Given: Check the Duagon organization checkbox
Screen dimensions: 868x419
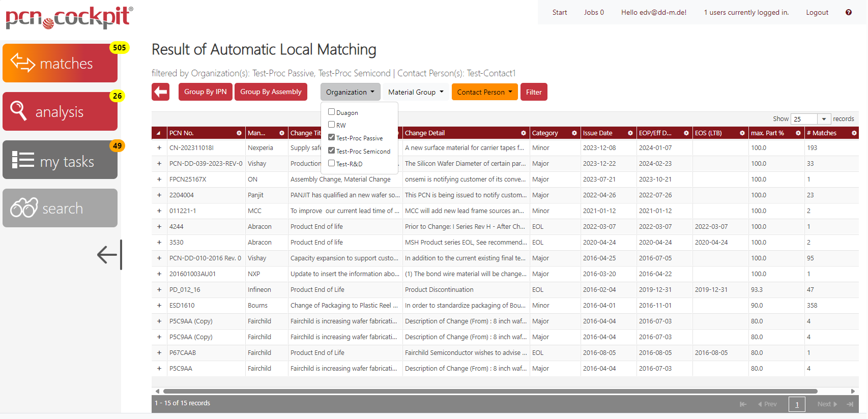Looking at the screenshot, I should (331, 112).
